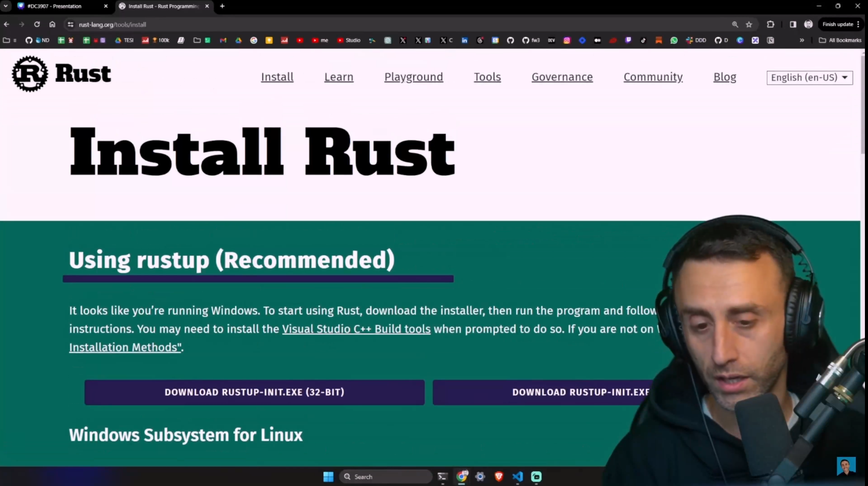Open the browser extensions puzzle icon

click(x=770, y=24)
